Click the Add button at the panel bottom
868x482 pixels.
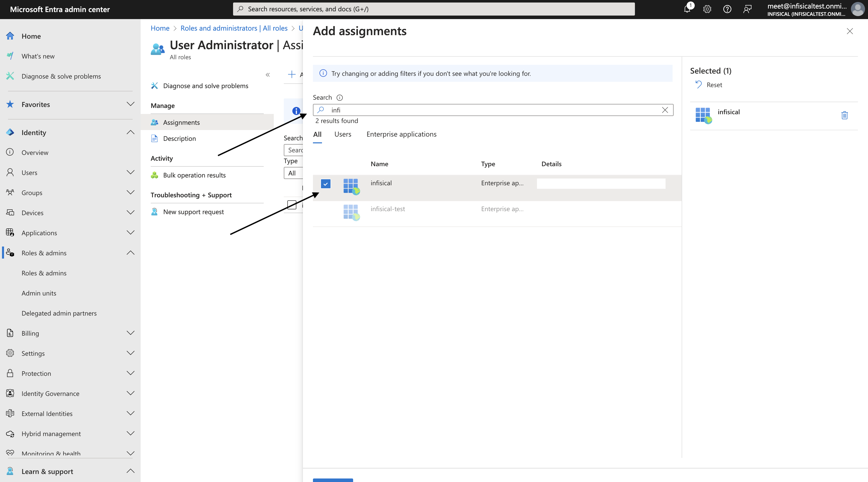click(333, 480)
